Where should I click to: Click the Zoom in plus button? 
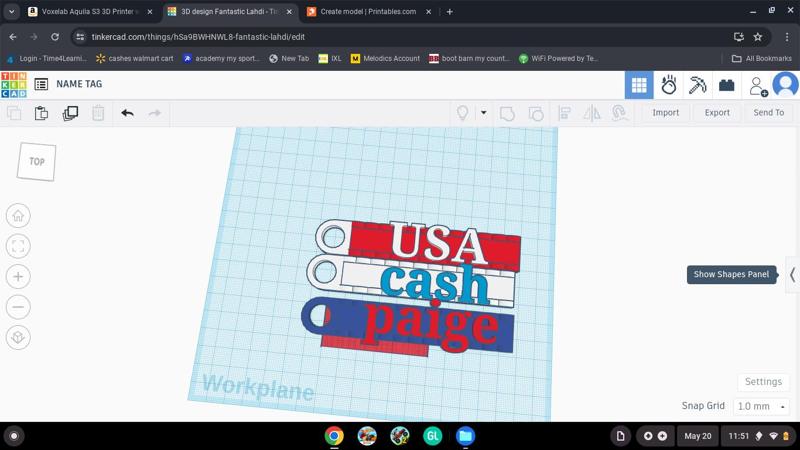click(18, 277)
